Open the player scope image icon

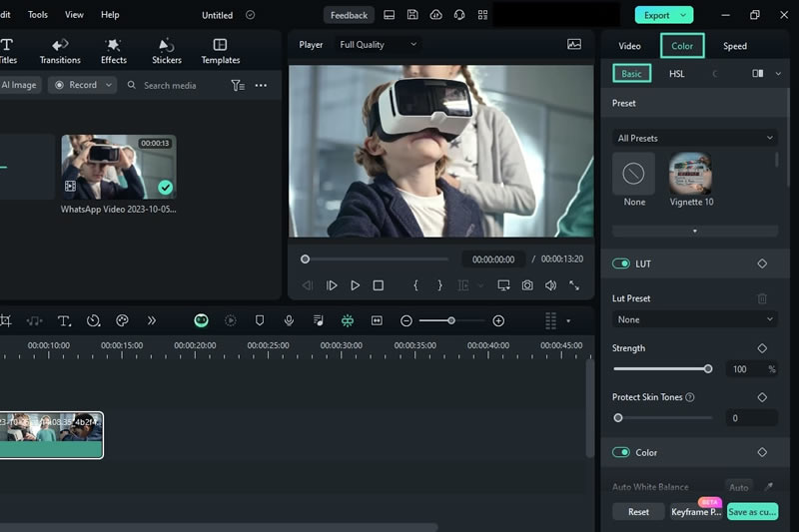click(x=574, y=44)
